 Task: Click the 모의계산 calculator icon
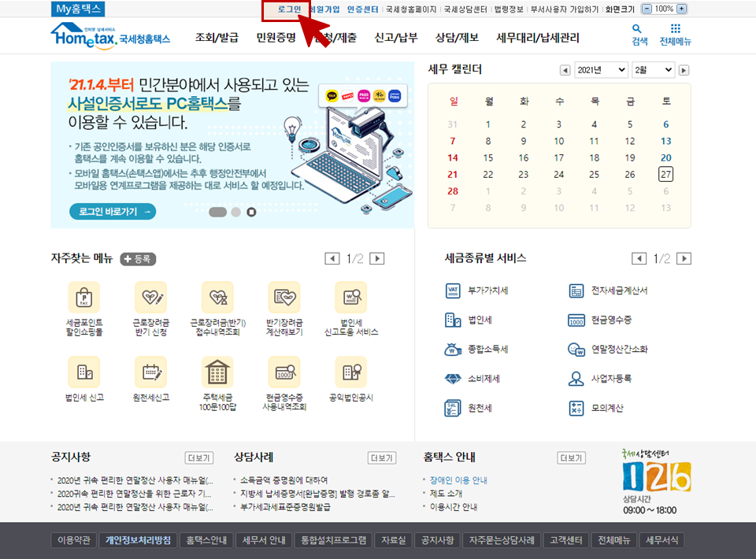[x=576, y=408]
